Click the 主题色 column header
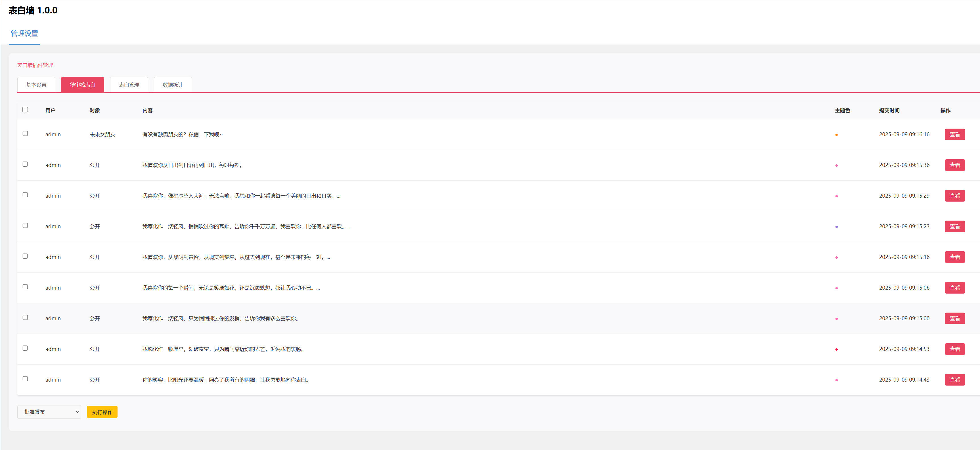 (x=842, y=110)
